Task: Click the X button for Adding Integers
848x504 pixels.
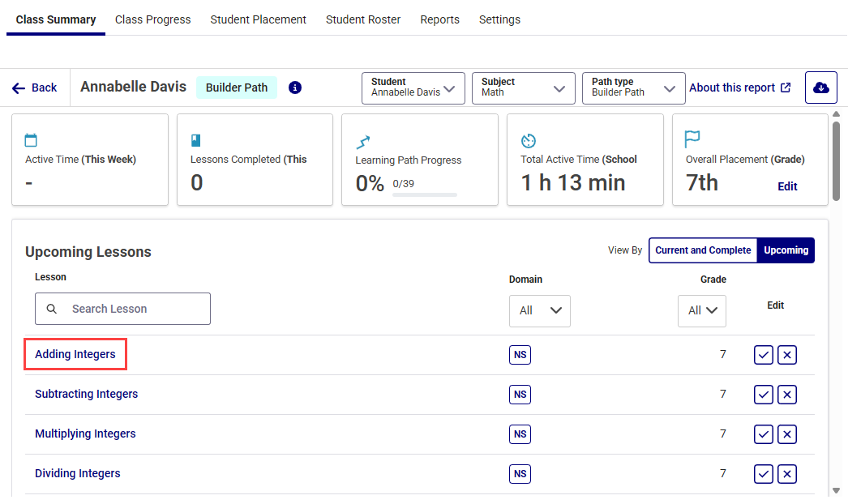Action: tap(787, 355)
